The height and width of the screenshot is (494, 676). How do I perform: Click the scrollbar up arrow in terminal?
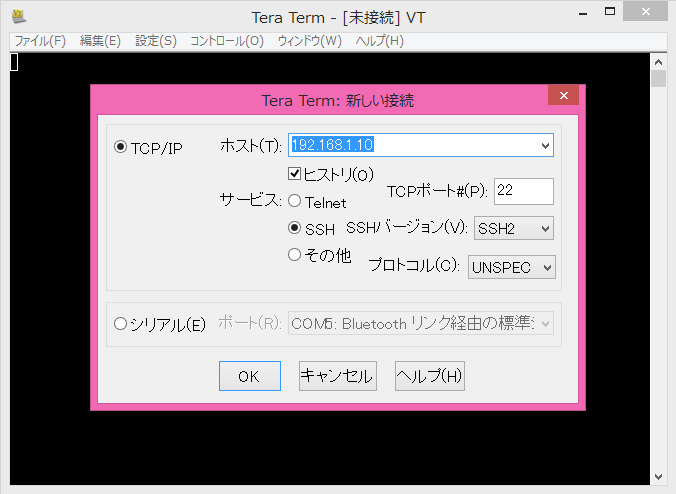[658, 59]
